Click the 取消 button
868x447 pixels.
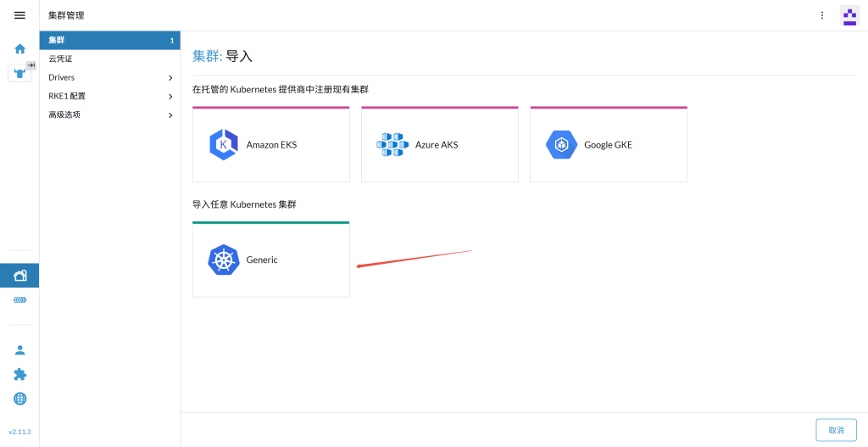pyautogui.click(x=836, y=430)
